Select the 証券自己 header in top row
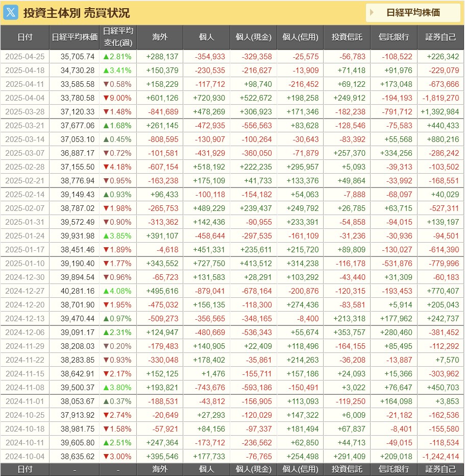The width and height of the screenshot is (465, 476). click(x=440, y=37)
